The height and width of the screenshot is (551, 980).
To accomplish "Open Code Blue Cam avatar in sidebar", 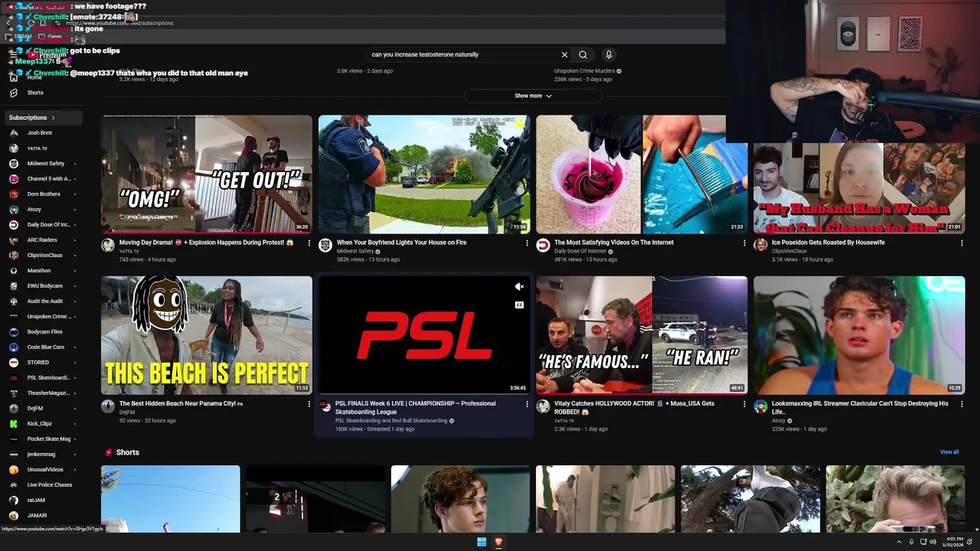I will (x=13, y=347).
